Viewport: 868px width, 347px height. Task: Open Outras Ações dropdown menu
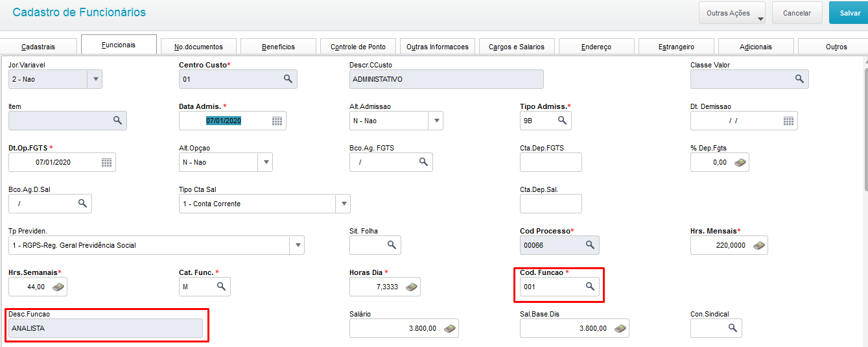click(732, 12)
